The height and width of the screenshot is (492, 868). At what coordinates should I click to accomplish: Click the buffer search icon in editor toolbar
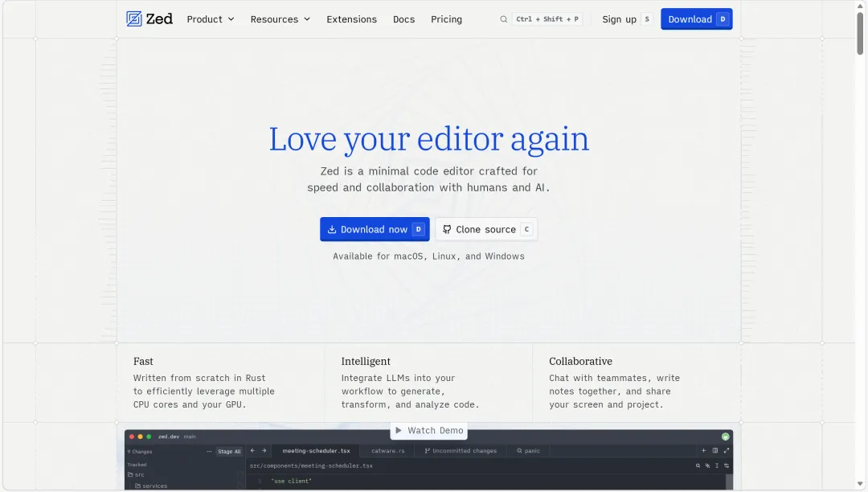click(698, 465)
